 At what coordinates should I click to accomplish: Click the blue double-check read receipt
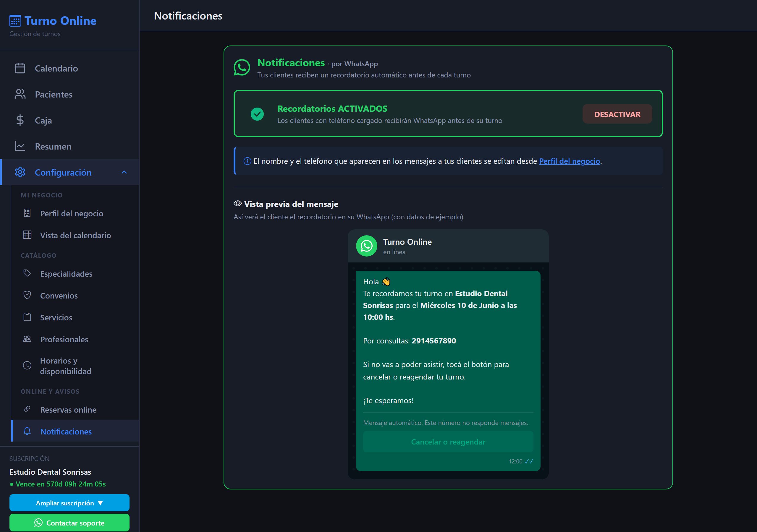pos(529,461)
